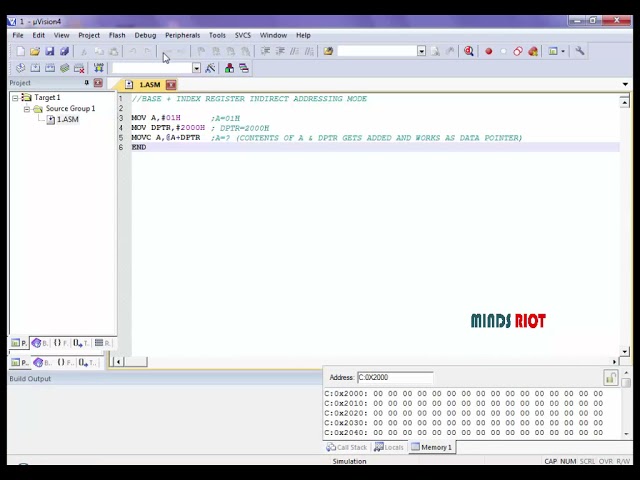The image size is (640, 480).
Task: Collapse the Target 1 tree node
Action: [15, 98]
